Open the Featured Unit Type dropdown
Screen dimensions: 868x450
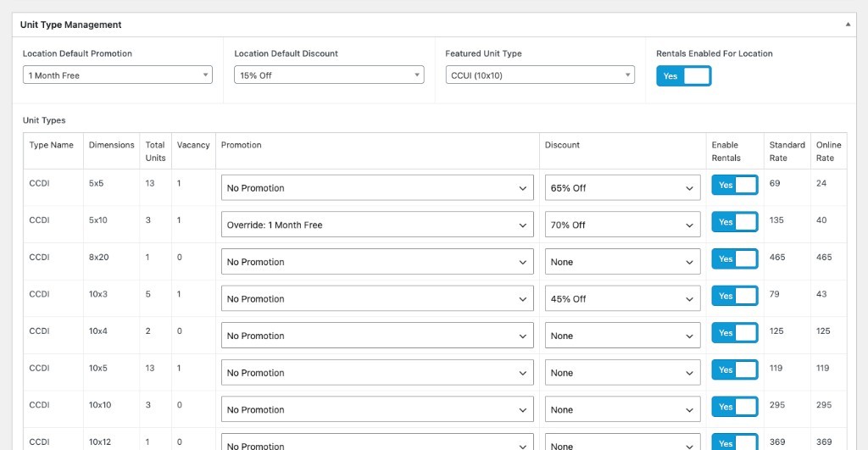(x=540, y=75)
